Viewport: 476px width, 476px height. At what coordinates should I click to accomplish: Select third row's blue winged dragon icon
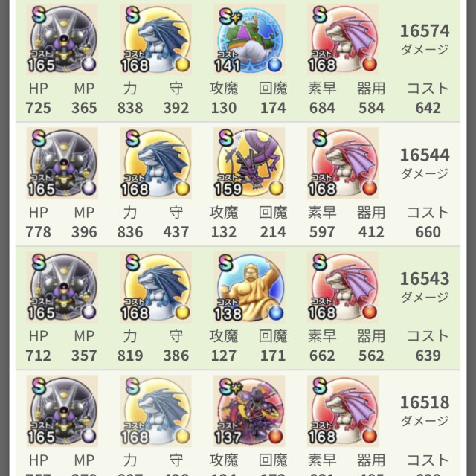(155, 287)
